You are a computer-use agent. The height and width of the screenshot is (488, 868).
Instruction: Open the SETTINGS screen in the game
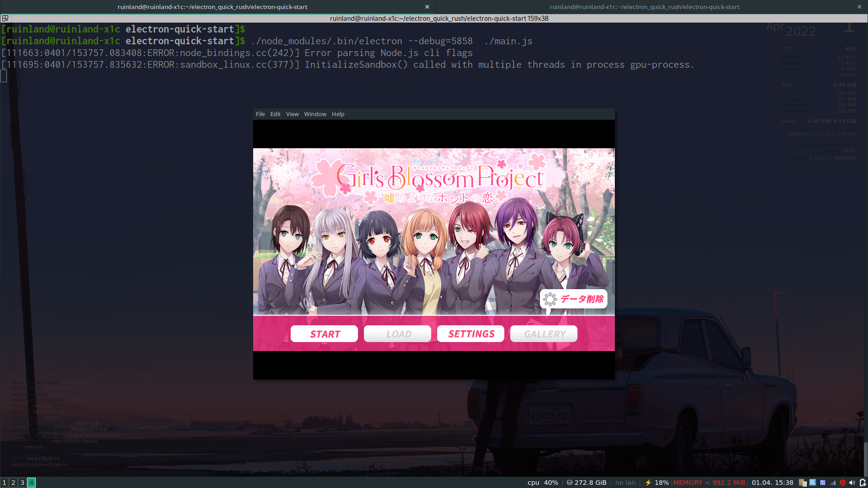point(471,334)
